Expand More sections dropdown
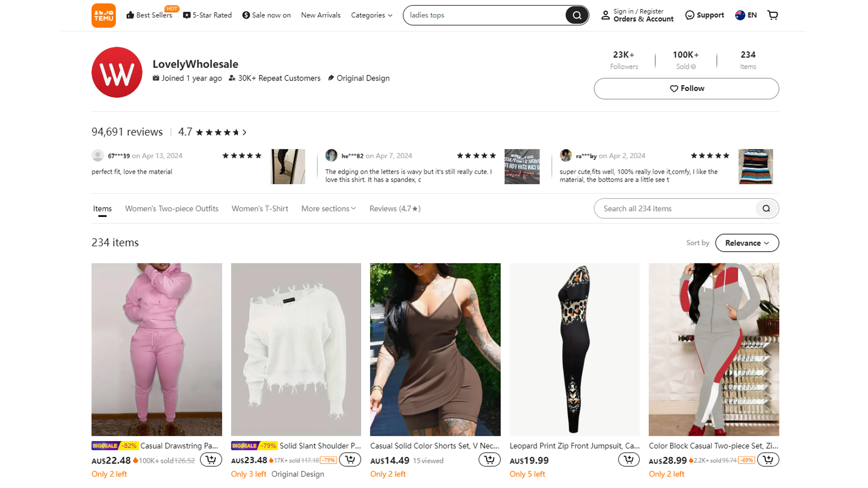The height and width of the screenshot is (488, 868). point(329,208)
